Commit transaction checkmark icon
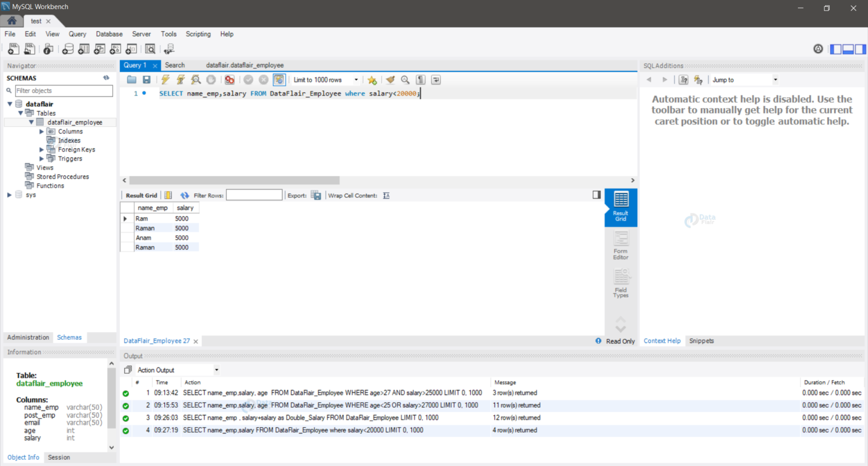This screenshot has width=868, height=466. point(248,80)
